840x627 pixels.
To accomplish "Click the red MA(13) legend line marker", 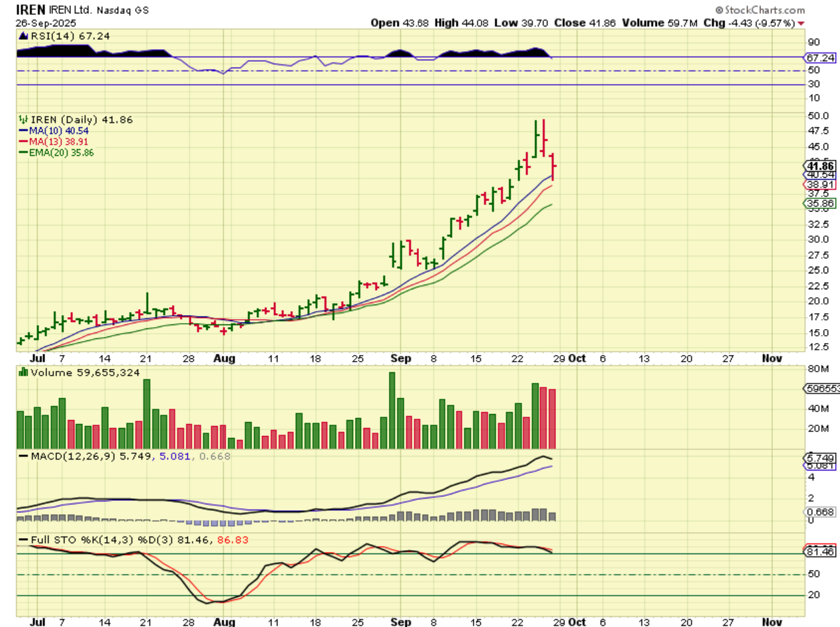I will tap(23, 141).
